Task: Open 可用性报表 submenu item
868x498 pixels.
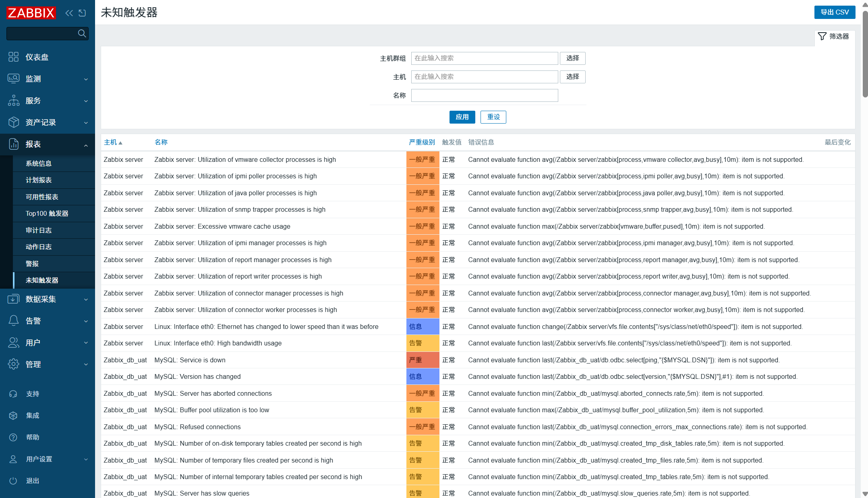Action: point(54,197)
